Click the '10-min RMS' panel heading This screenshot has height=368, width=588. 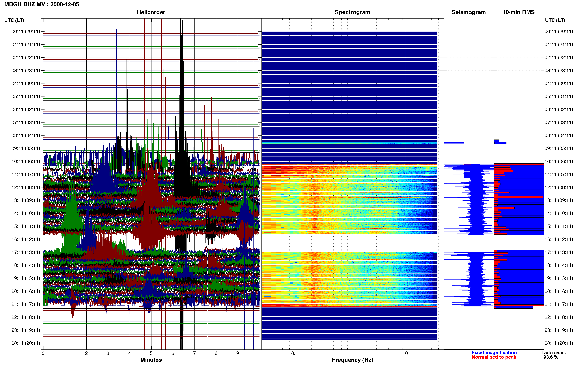coord(518,12)
